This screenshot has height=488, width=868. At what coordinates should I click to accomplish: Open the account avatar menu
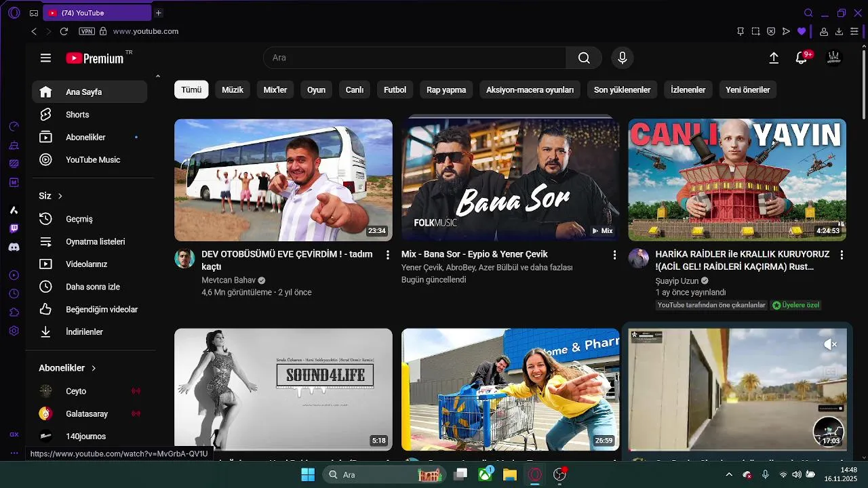(833, 58)
